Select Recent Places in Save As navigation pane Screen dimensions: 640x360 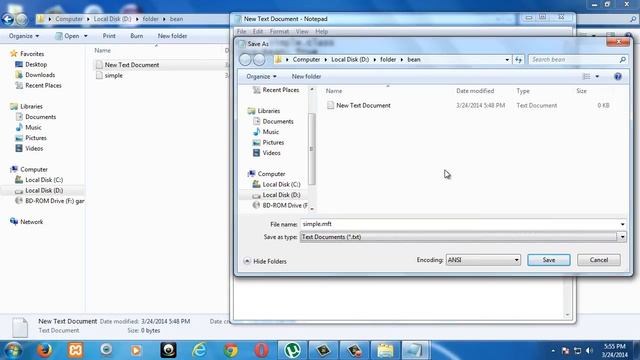tap(276, 90)
